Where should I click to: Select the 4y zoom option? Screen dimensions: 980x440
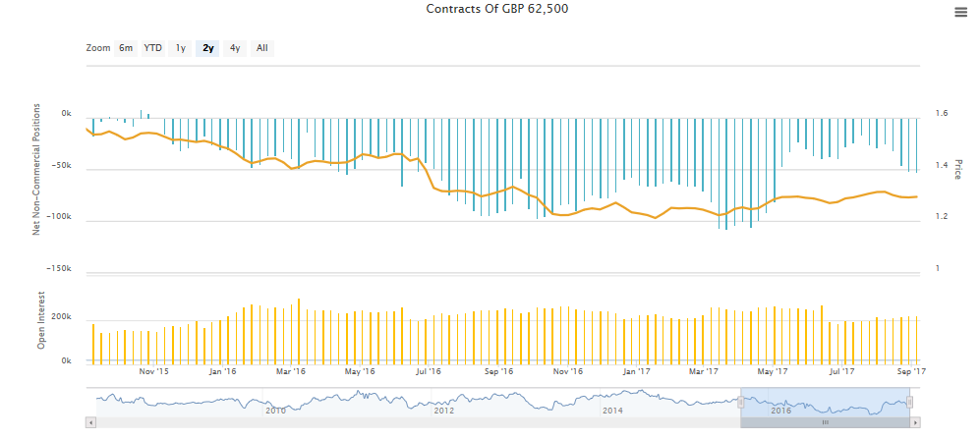click(x=235, y=47)
